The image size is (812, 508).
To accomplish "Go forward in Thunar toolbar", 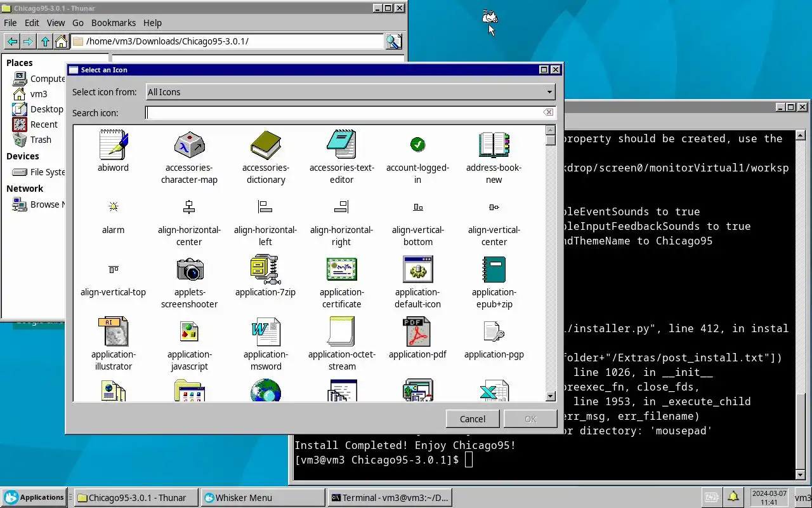I will [x=28, y=42].
